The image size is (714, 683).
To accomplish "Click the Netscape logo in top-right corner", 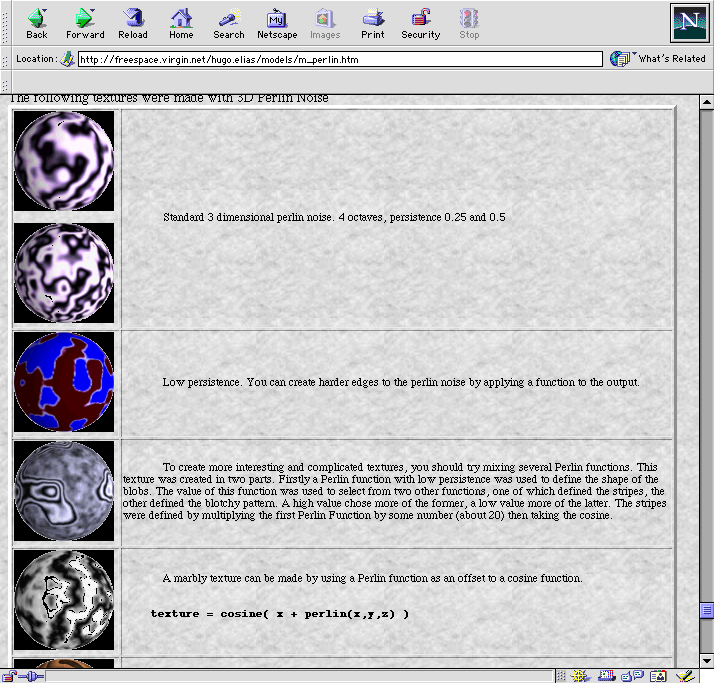I will point(689,22).
